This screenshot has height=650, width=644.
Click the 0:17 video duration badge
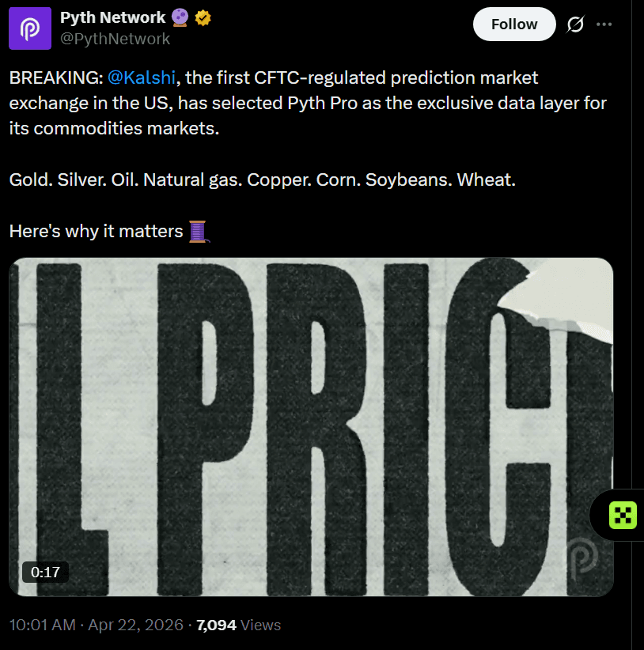45,572
